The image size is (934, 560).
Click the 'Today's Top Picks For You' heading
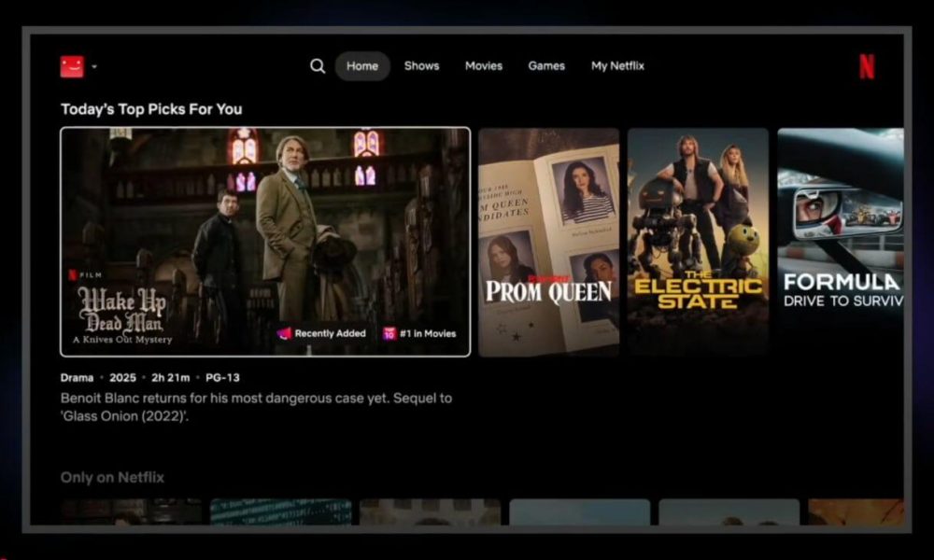pos(151,109)
